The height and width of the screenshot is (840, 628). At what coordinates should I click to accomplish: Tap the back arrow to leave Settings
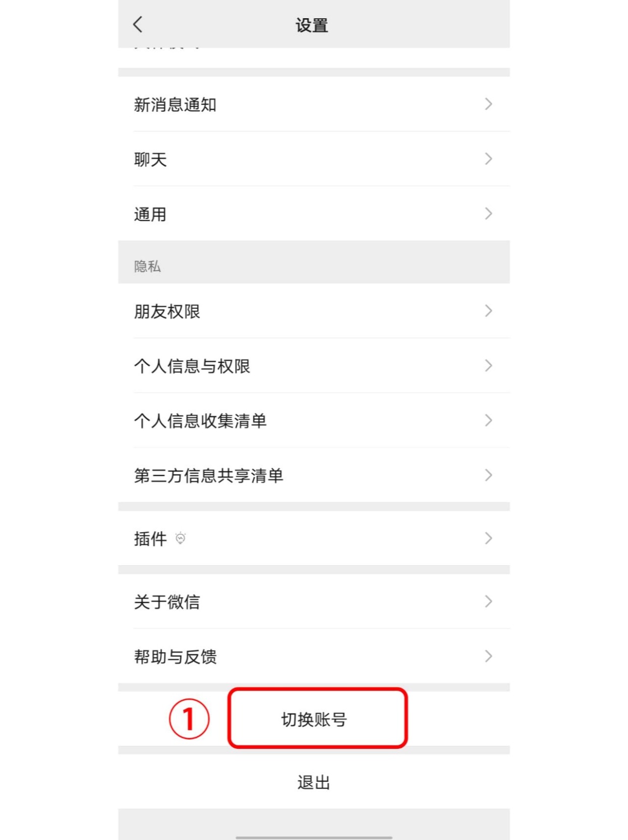(138, 24)
